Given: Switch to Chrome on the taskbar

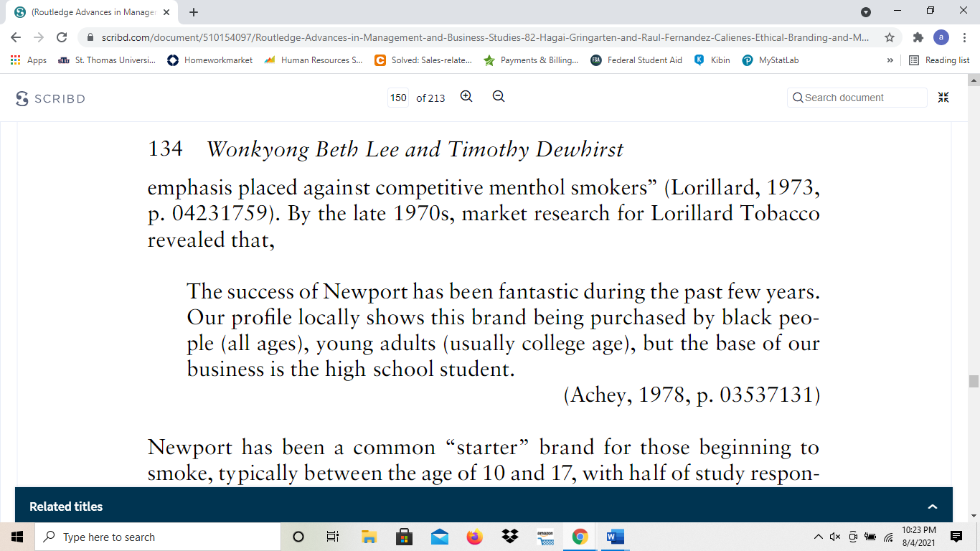Looking at the screenshot, I should [x=580, y=537].
